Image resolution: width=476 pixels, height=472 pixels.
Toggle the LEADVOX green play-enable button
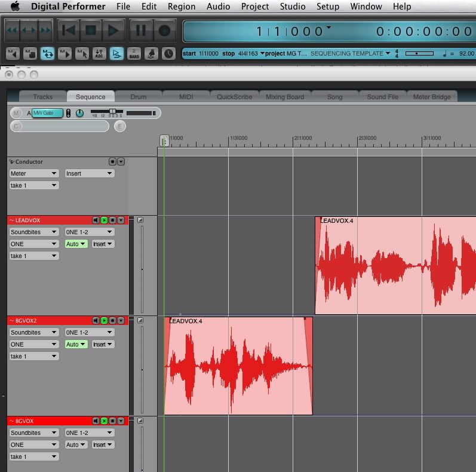tap(104, 220)
